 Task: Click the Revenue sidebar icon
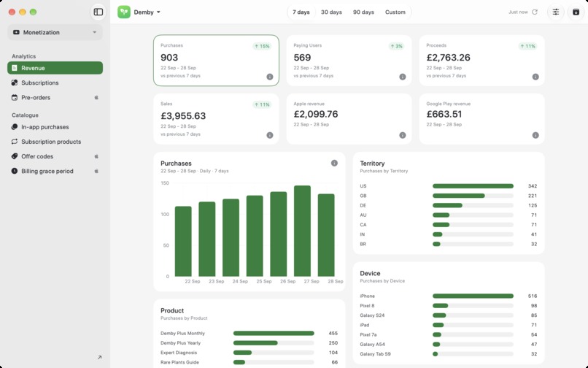[15, 68]
